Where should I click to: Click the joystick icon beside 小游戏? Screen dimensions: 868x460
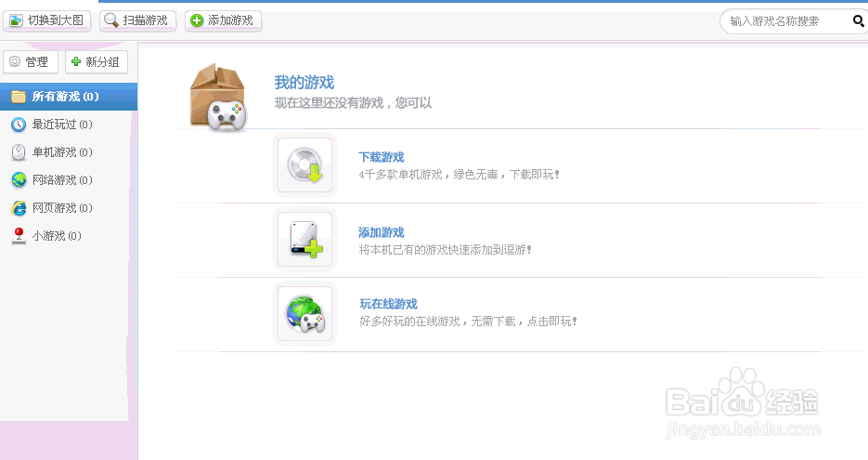pyautogui.click(x=19, y=235)
